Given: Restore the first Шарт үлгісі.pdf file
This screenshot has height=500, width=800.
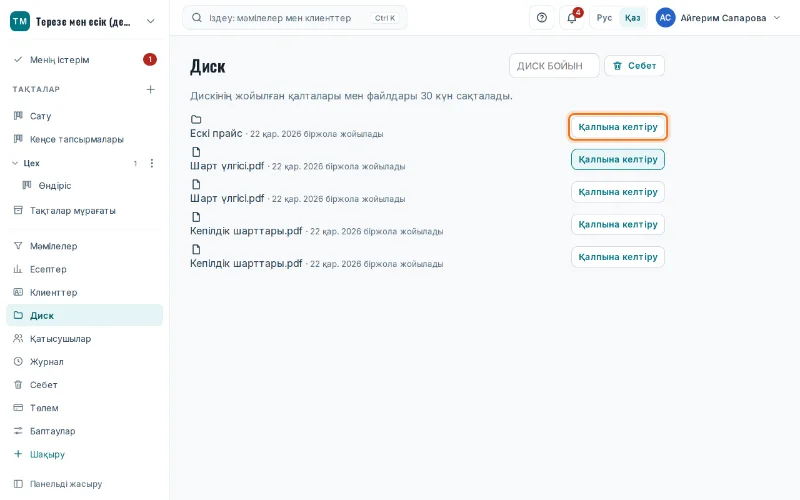Looking at the screenshot, I should (x=618, y=159).
